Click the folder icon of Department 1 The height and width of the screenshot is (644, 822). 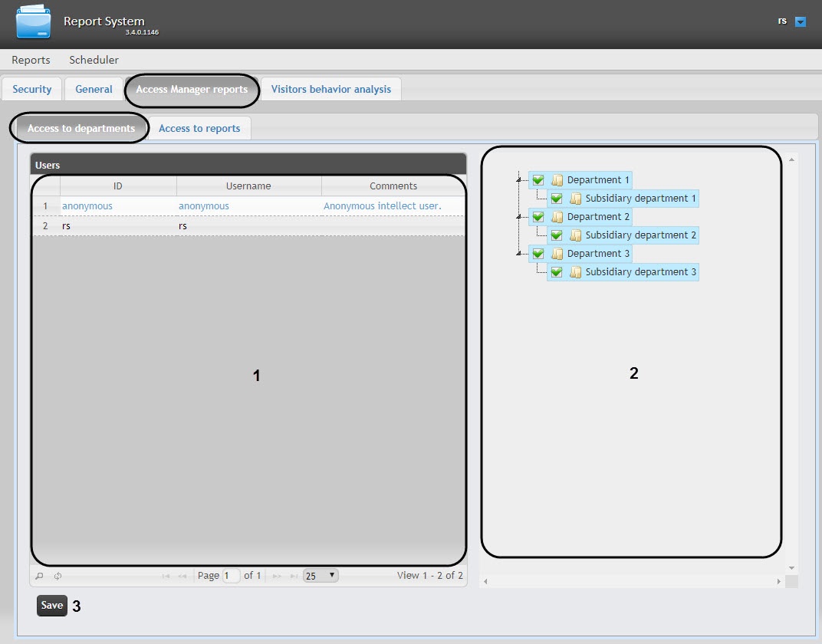click(557, 180)
